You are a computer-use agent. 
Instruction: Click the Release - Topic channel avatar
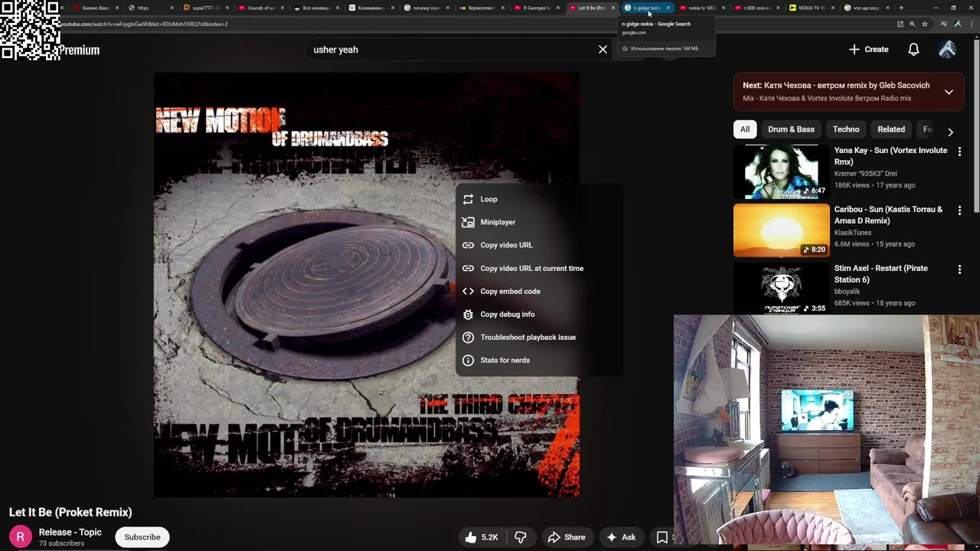(21, 537)
